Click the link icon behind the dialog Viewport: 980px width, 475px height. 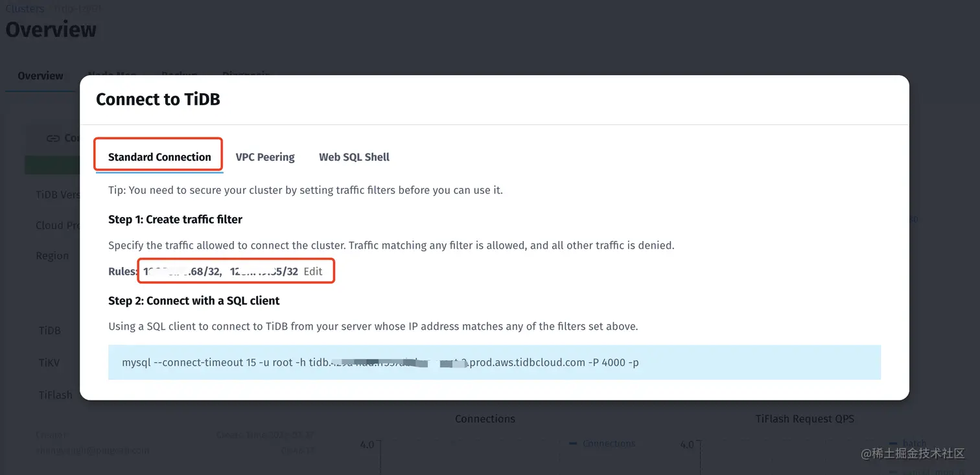pos(53,138)
